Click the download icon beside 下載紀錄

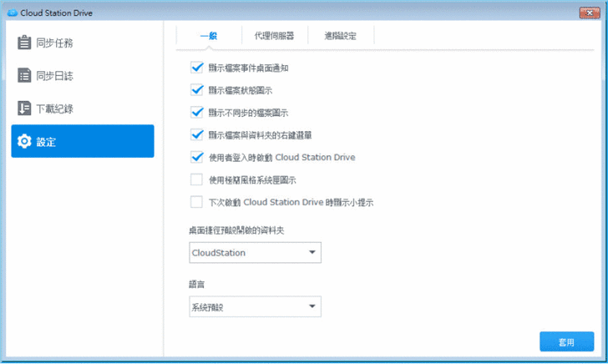point(24,109)
